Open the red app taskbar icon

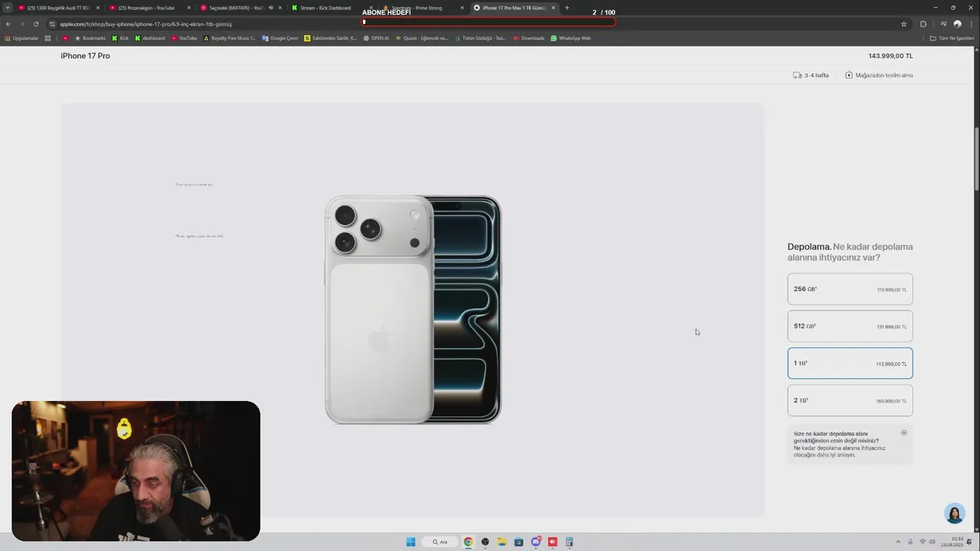coord(552,542)
